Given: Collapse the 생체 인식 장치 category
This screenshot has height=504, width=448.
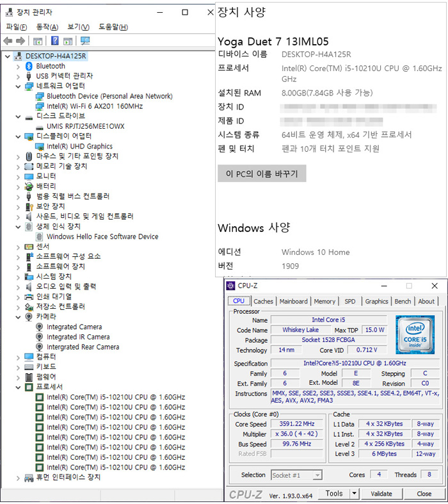Looking at the screenshot, I should [19, 227].
